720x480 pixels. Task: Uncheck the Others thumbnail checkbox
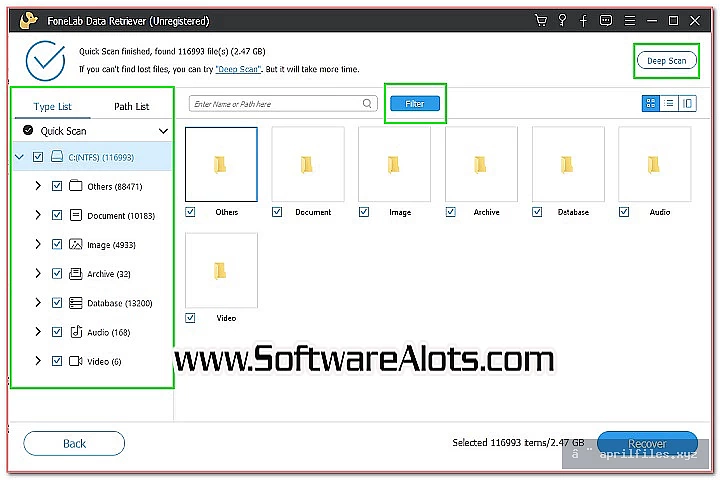click(190, 212)
